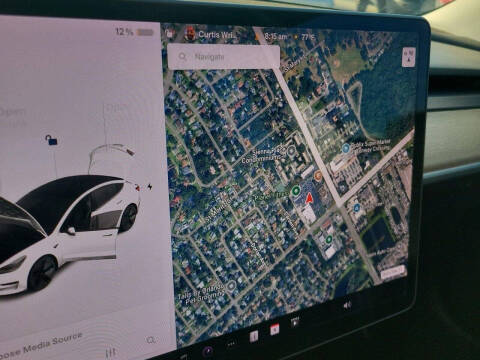Screen dimensions: 480x360
Task: Select the lower green charging pin
Action: coord(329,239)
